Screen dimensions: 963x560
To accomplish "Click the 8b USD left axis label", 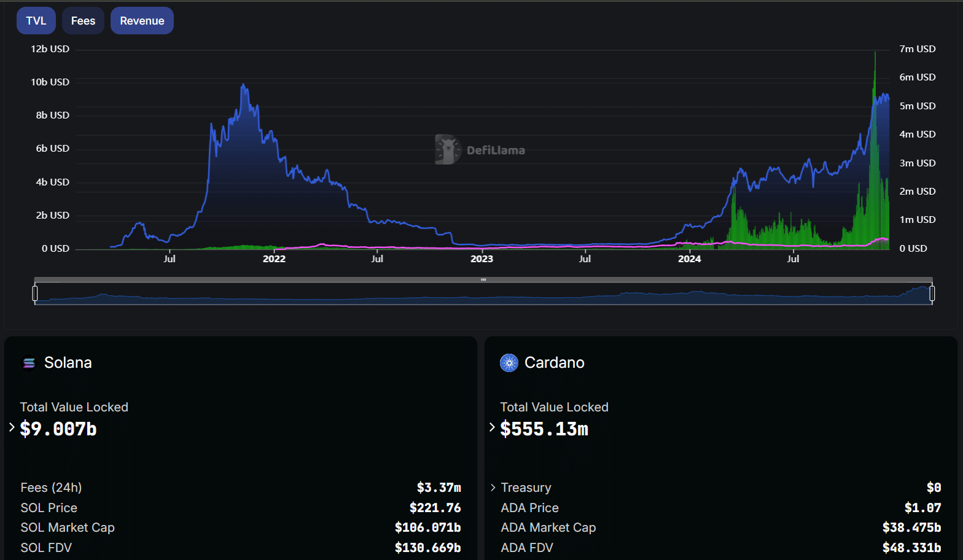I will tap(53, 115).
